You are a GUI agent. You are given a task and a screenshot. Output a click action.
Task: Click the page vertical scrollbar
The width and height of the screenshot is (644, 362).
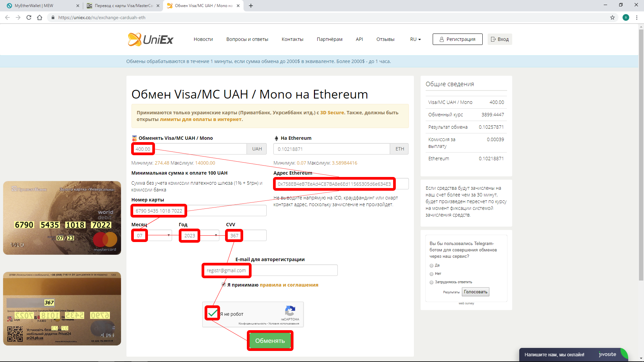tap(641, 154)
